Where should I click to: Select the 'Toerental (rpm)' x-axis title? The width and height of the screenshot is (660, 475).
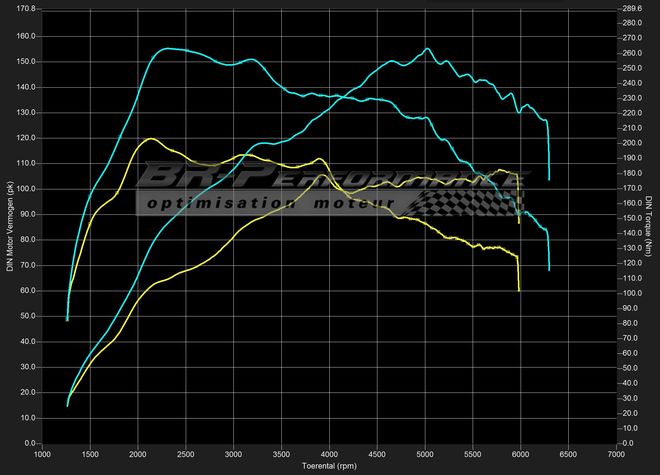point(329,466)
